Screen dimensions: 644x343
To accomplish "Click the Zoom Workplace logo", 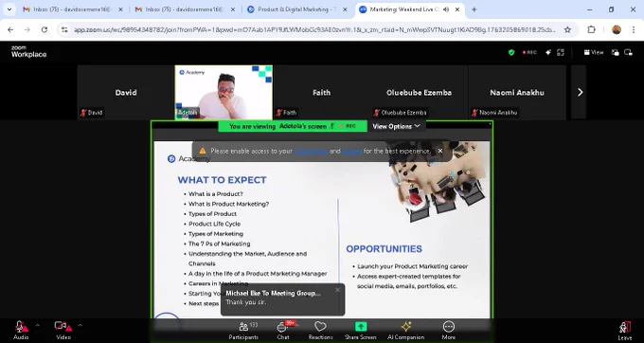I will point(28,52).
